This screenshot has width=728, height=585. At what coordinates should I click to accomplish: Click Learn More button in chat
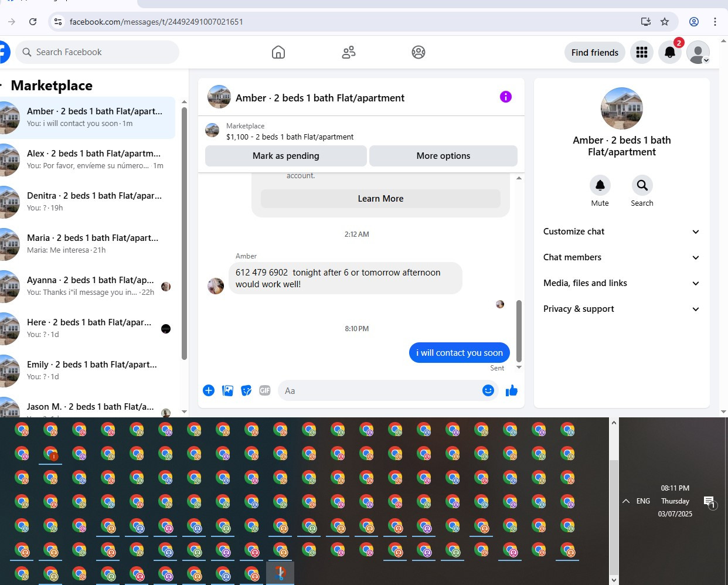[380, 199]
